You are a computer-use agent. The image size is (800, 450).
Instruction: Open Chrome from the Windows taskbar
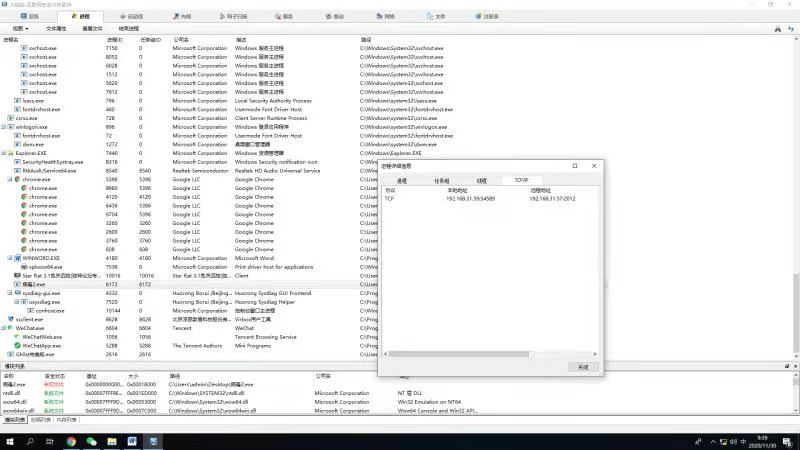tap(71, 441)
